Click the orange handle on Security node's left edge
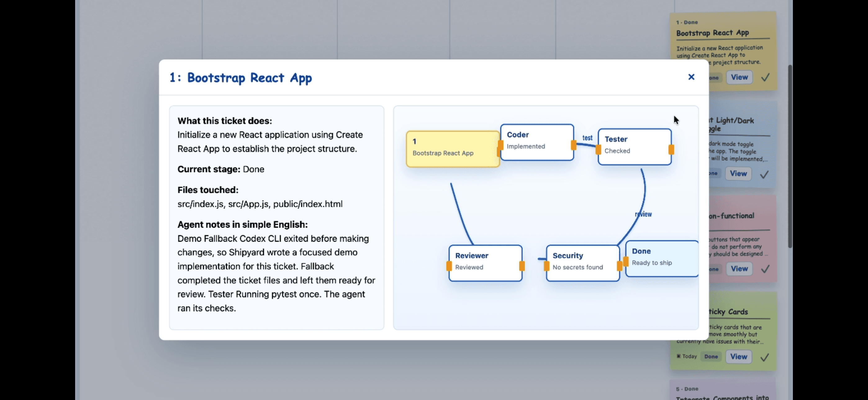This screenshot has width=868, height=400. point(547,266)
